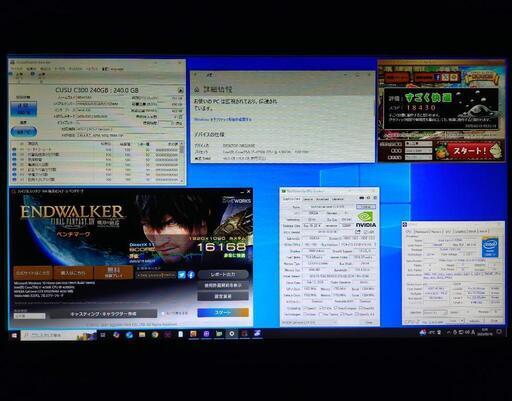512x401 pixels.
Task: Open the language dropdown in Endwalker benchmark
Action: pos(29,316)
